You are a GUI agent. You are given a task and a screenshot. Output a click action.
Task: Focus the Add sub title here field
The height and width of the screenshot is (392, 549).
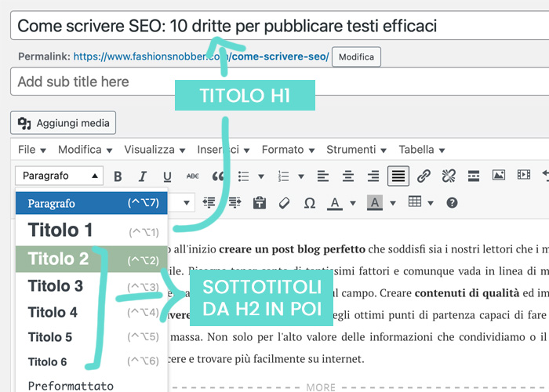(280, 82)
